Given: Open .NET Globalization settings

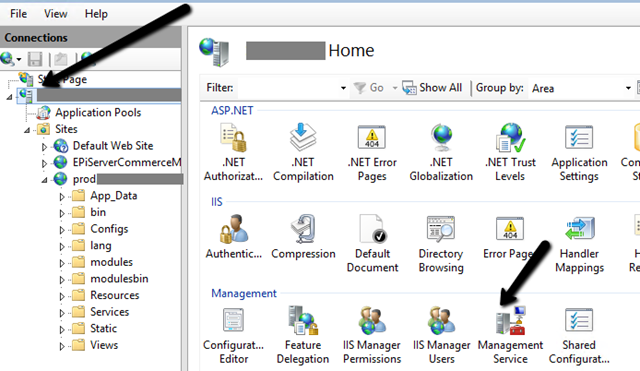Looking at the screenshot, I should [441, 153].
